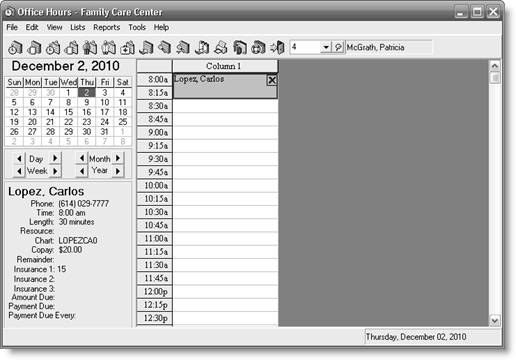Click the Patient List dark-figure toolbar icon

(90, 47)
